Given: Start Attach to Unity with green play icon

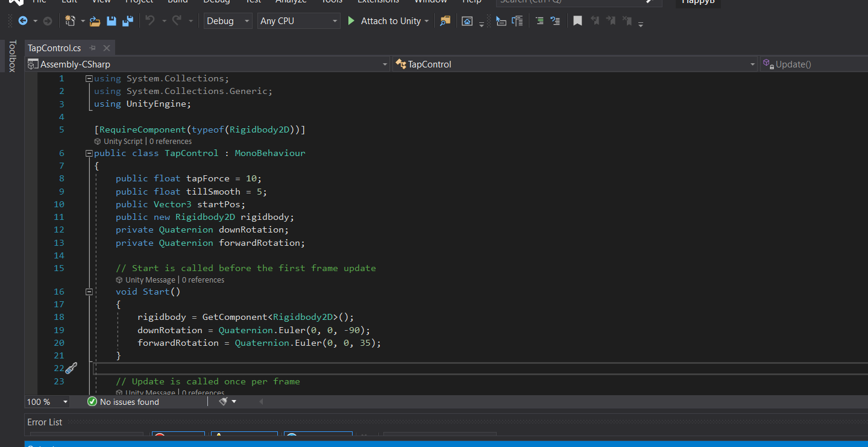Looking at the screenshot, I should tap(351, 21).
